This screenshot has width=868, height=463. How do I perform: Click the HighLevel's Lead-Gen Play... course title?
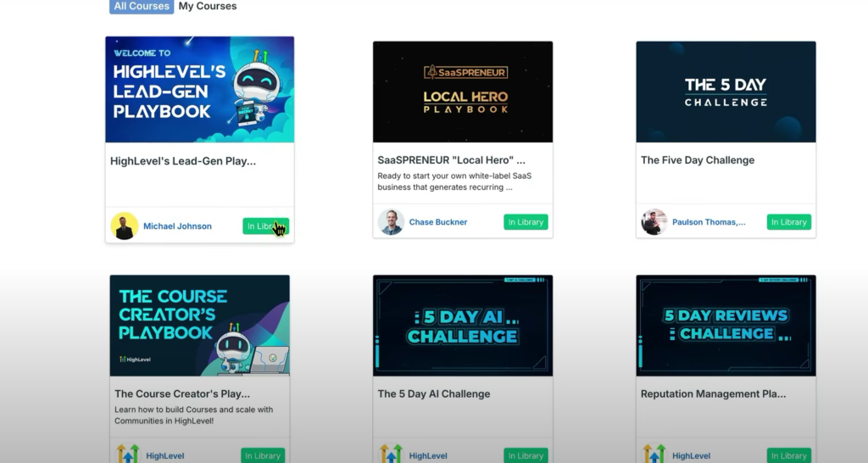[183, 161]
